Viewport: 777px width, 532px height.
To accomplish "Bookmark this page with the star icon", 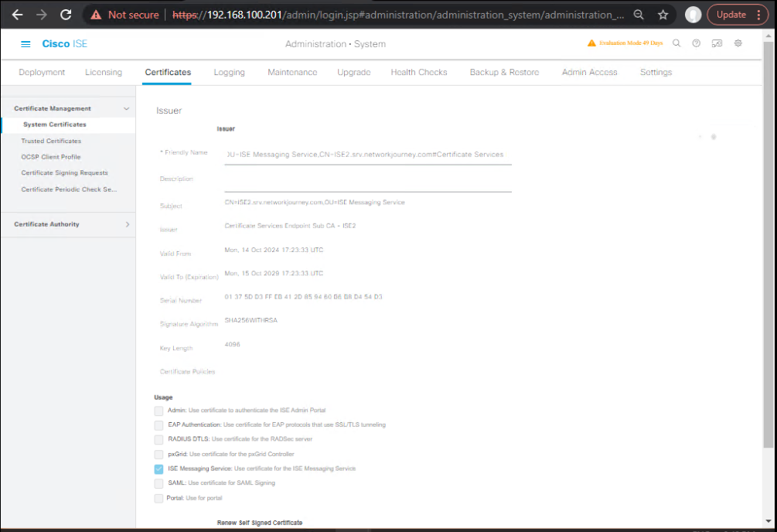I will click(x=663, y=15).
